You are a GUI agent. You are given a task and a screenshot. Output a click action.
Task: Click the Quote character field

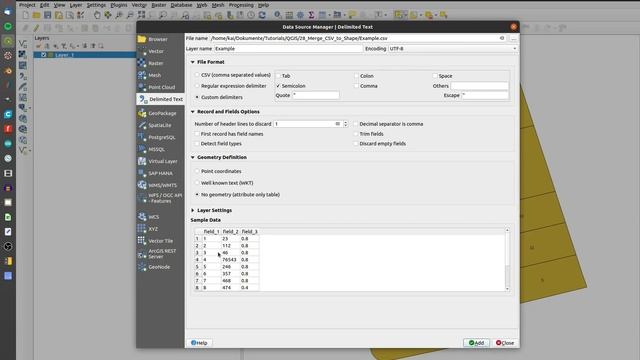coord(316,95)
